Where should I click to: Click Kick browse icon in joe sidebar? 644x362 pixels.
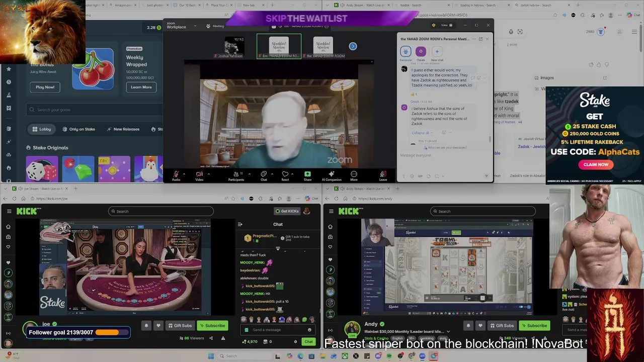(8, 236)
